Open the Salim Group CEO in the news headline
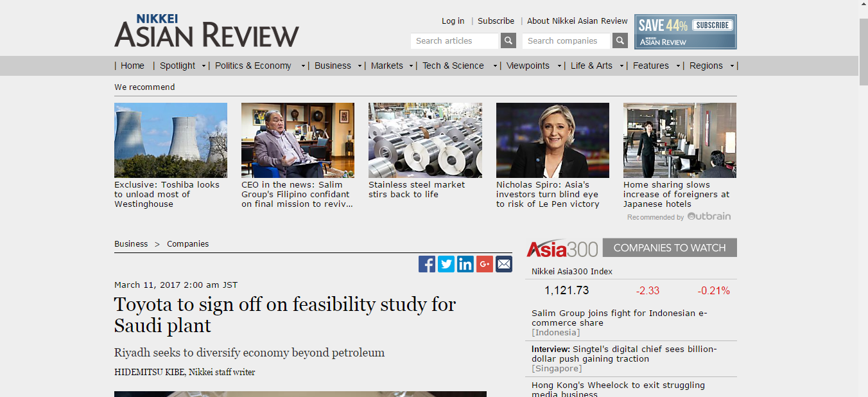The height and width of the screenshot is (397, 868). pyautogui.click(x=296, y=194)
